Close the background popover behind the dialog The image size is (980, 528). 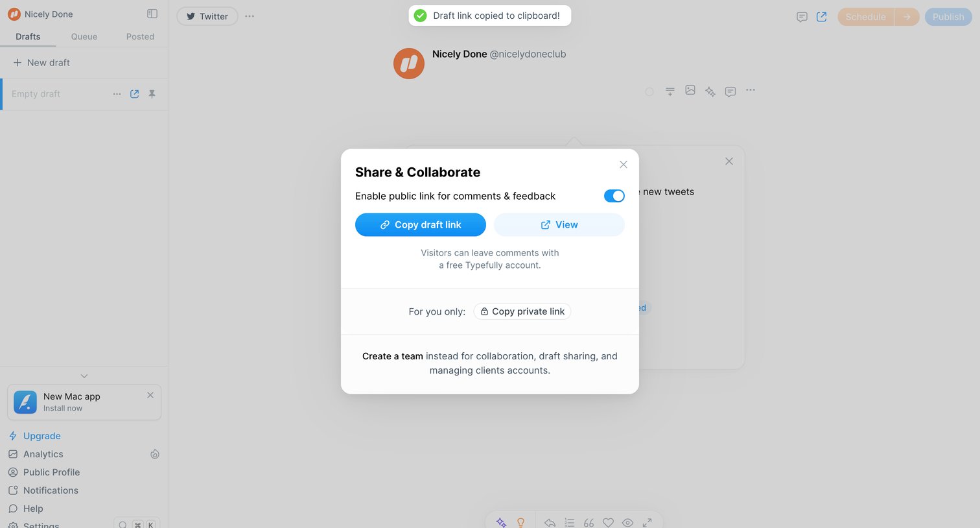point(729,162)
